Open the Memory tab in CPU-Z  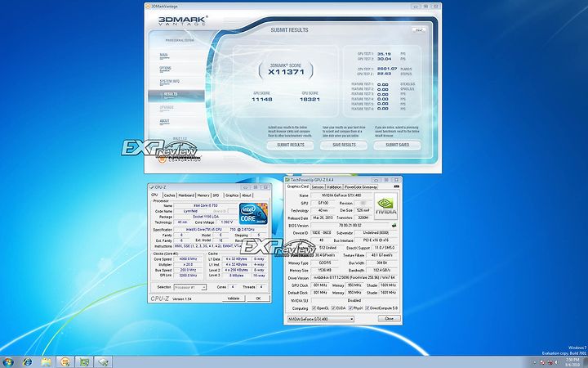203,195
